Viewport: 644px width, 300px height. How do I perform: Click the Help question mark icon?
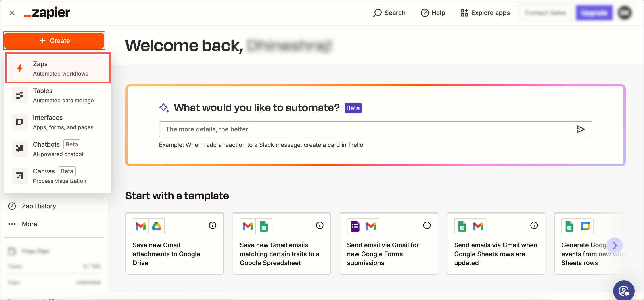pos(425,13)
